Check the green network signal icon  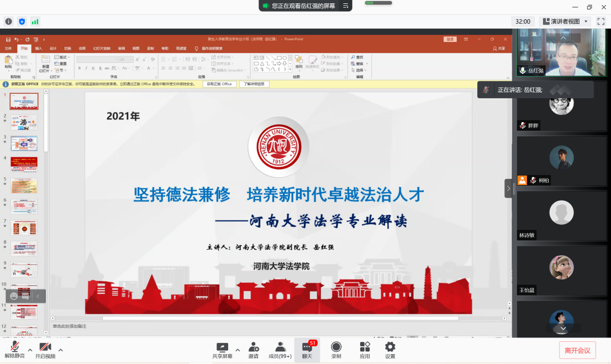point(35,22)
